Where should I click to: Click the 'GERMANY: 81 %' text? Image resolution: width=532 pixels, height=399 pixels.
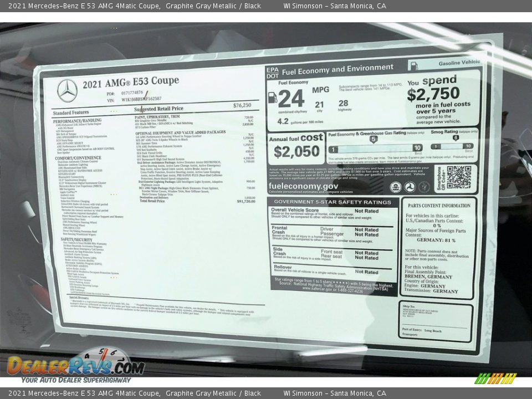coord(436,240)
